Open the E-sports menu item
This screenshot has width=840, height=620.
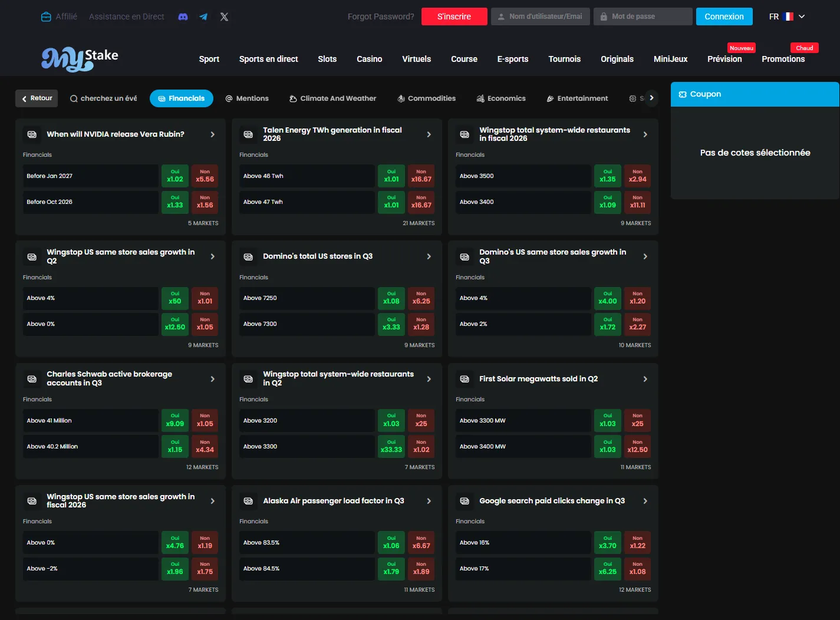coord(513,59)
